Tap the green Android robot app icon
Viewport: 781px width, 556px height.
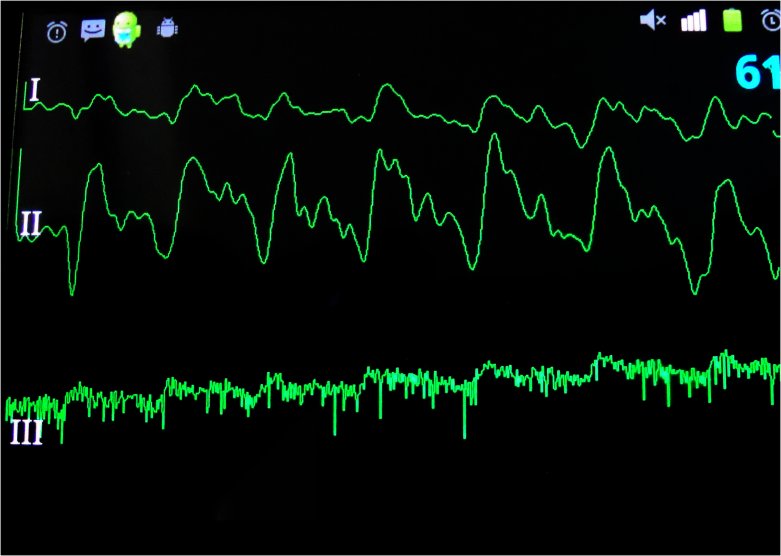click(x=127, y=30)
